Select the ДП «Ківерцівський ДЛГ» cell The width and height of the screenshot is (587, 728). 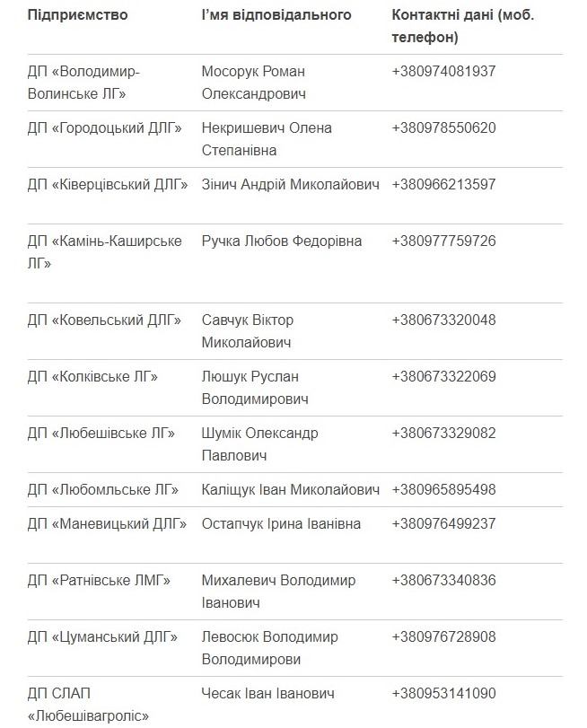(x=108, y=185)
